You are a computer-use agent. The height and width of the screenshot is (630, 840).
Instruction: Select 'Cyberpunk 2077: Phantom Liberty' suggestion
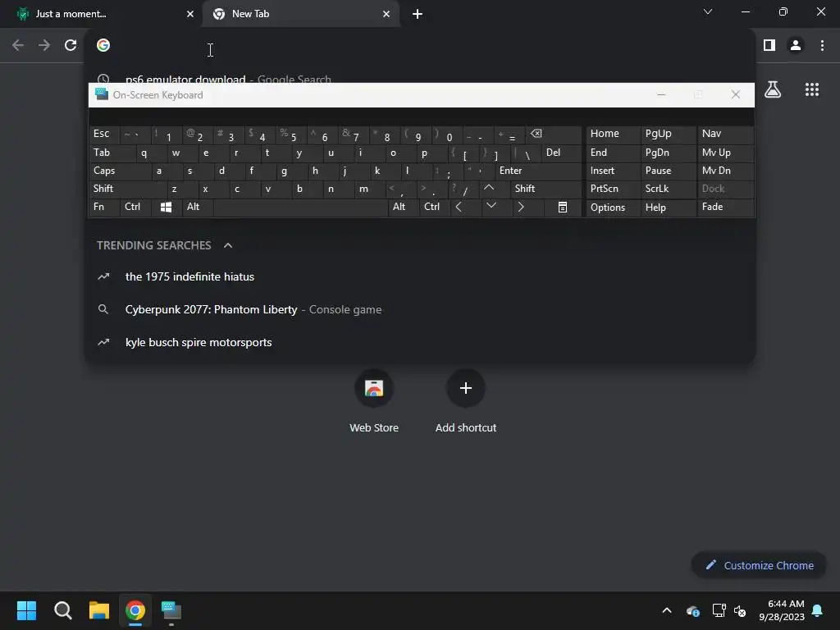click(420, 309)
